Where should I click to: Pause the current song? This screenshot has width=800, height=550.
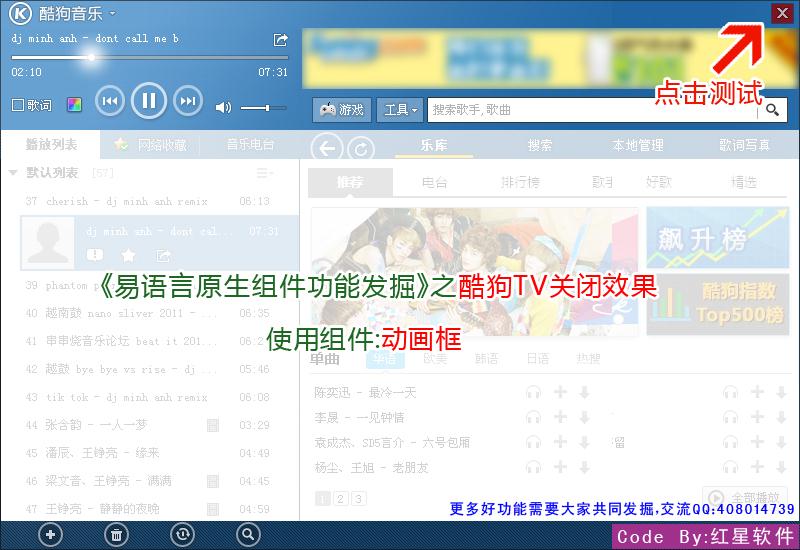(149, 101)
